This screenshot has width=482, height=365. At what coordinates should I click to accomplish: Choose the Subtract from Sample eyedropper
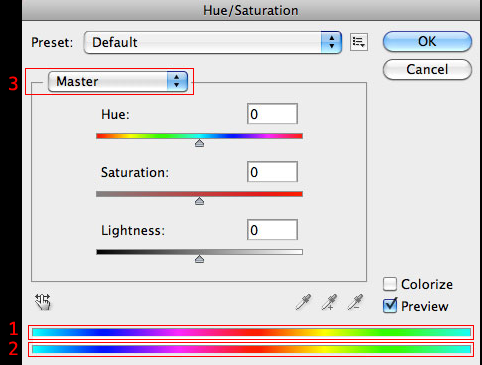pos(355,302)
